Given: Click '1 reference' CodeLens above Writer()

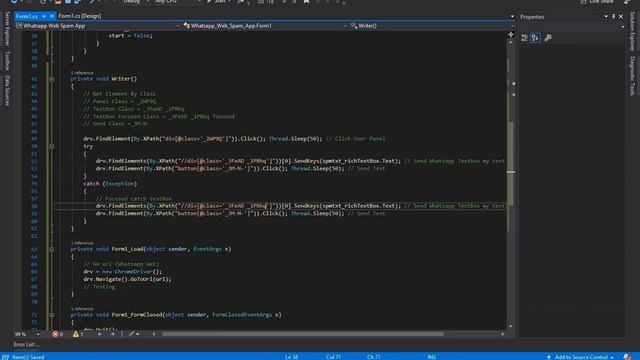Looking at the screenshot, I should point(82,73).
